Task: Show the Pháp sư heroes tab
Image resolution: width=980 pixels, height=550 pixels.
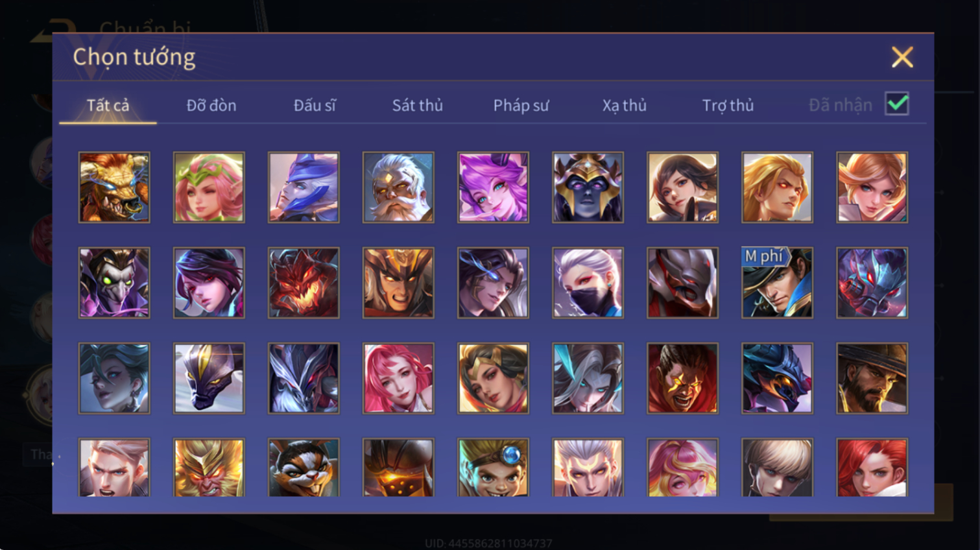Action: click(521, 105)
